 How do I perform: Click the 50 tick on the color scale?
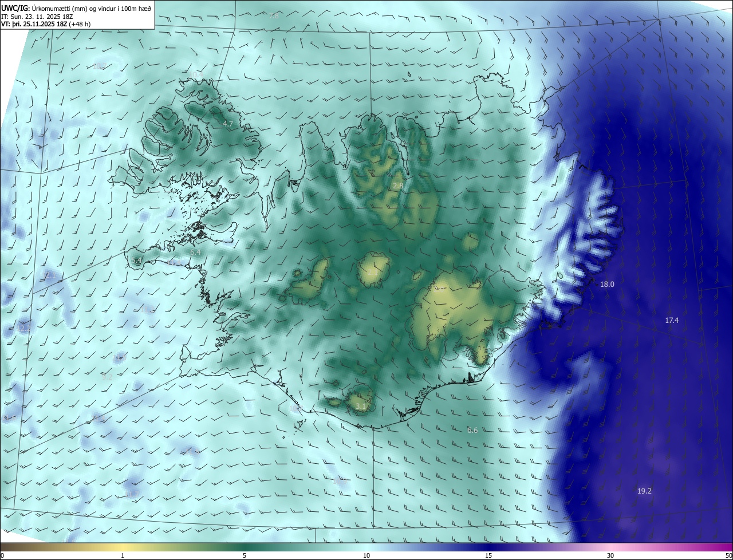[728, 555]
